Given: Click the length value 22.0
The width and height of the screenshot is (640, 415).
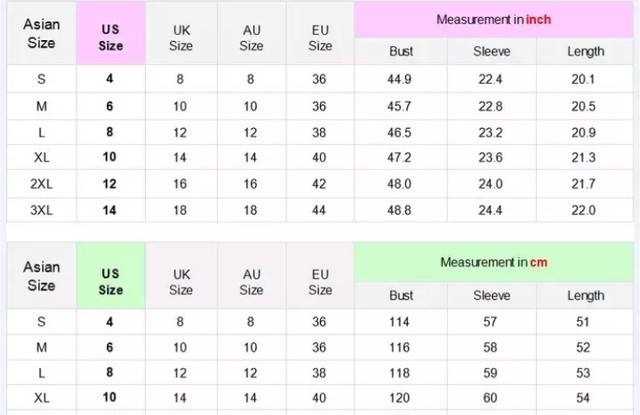Looking at the screenshot, I should pos(583,210).
